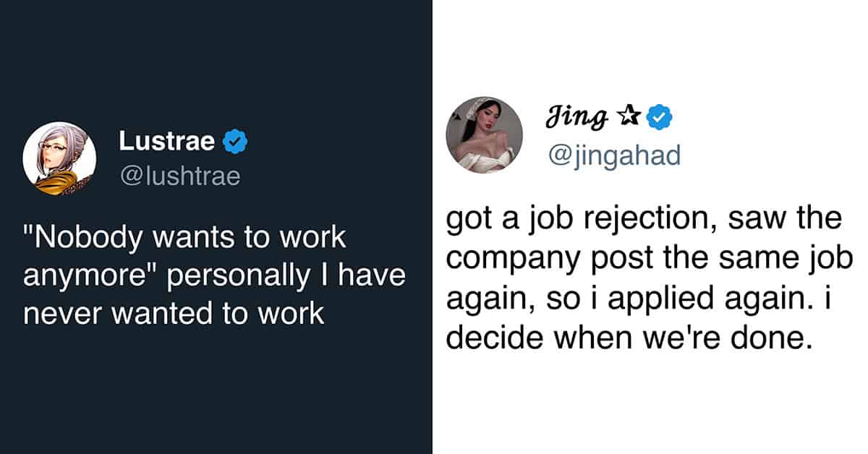Click the line "never wanted to work"
Screen dimensions: 868x454
(x=174, y=314)
